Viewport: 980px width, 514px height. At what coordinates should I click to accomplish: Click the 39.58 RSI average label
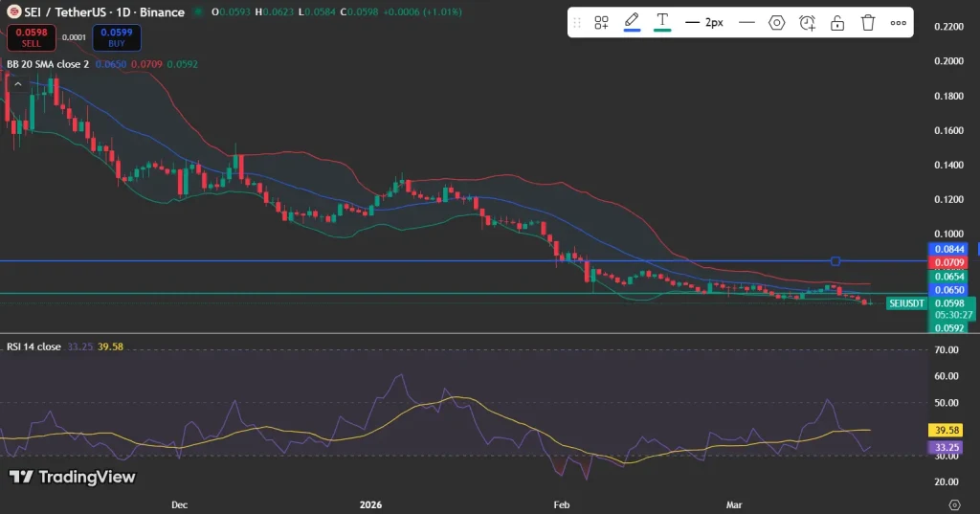[x=947, y=430]
